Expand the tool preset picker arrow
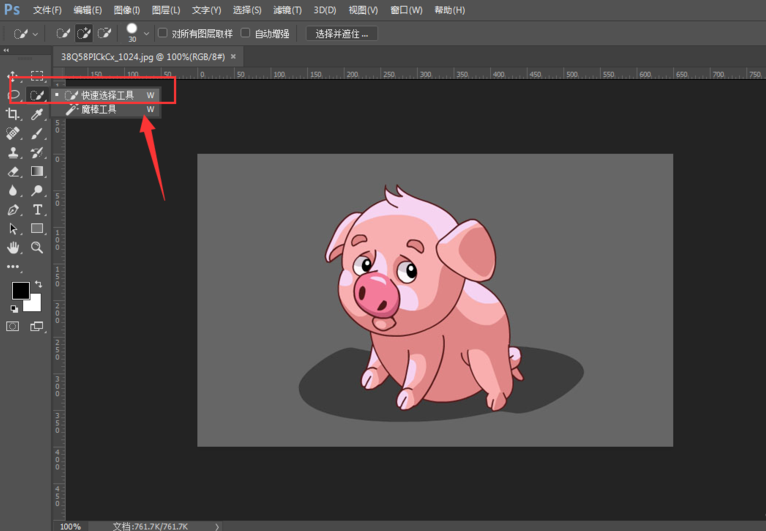Image resolution: width=766 pixels, height=531 pixels. click(36, 34)
